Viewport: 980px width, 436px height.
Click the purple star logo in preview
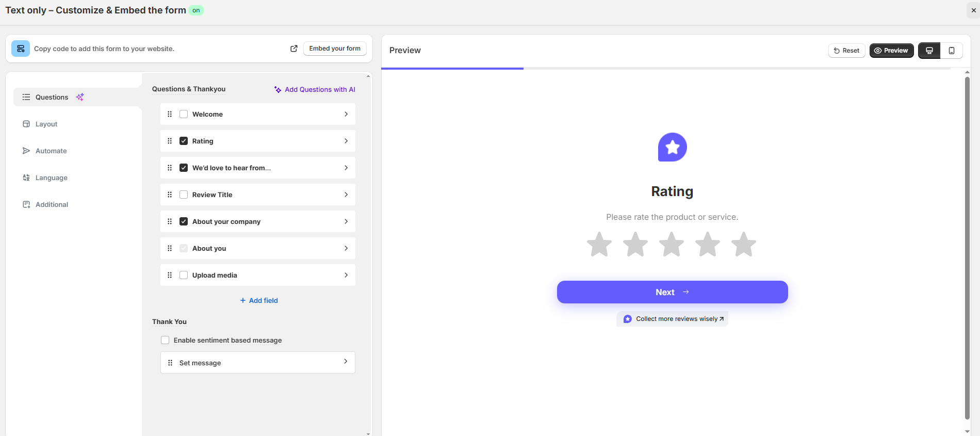pyautogui.click(x=672, y=148)
